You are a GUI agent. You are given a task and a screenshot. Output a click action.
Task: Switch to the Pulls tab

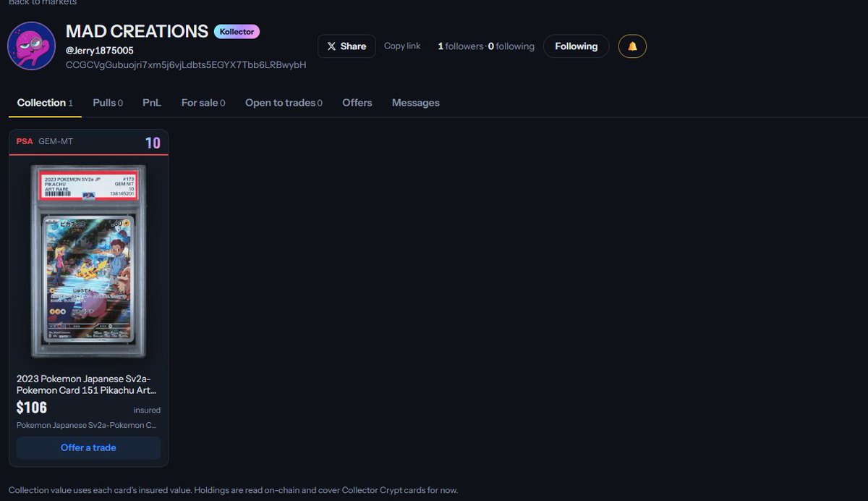pos(108,103)
